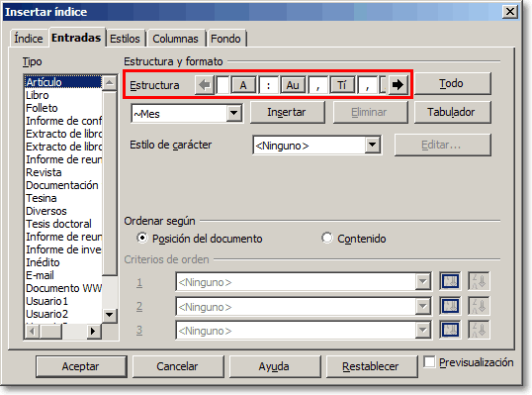This screenshot has height=395, width=532.
Task: Switch to the Estilos tab
Action: [x=125, y=39]
